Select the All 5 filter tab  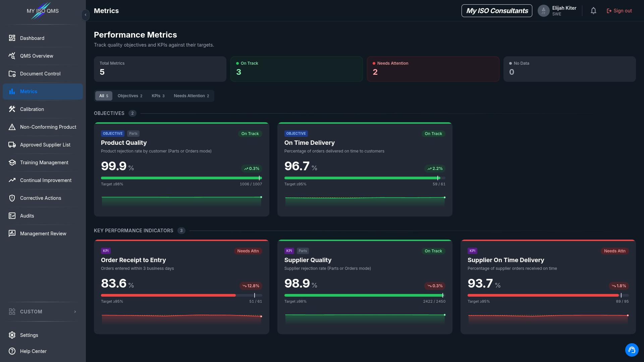pyautogui.click(x=104, y=96)
